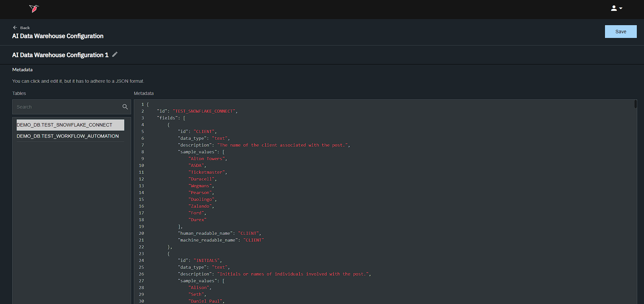
Task: Click the "Daniel Paul" sample value
Action: point(205,301)
